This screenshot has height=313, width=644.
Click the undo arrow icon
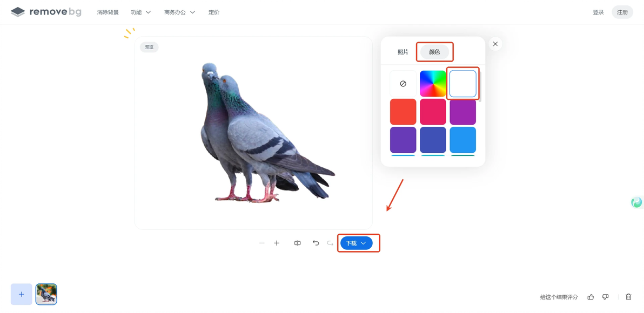[x=316, y=243]
